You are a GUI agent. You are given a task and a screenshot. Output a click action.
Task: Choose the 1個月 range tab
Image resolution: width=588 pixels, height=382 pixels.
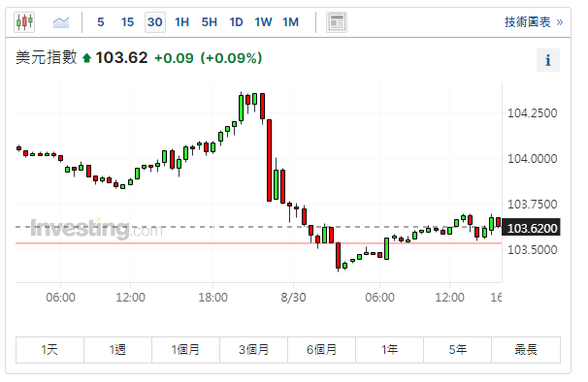click(x=185, y=350)
